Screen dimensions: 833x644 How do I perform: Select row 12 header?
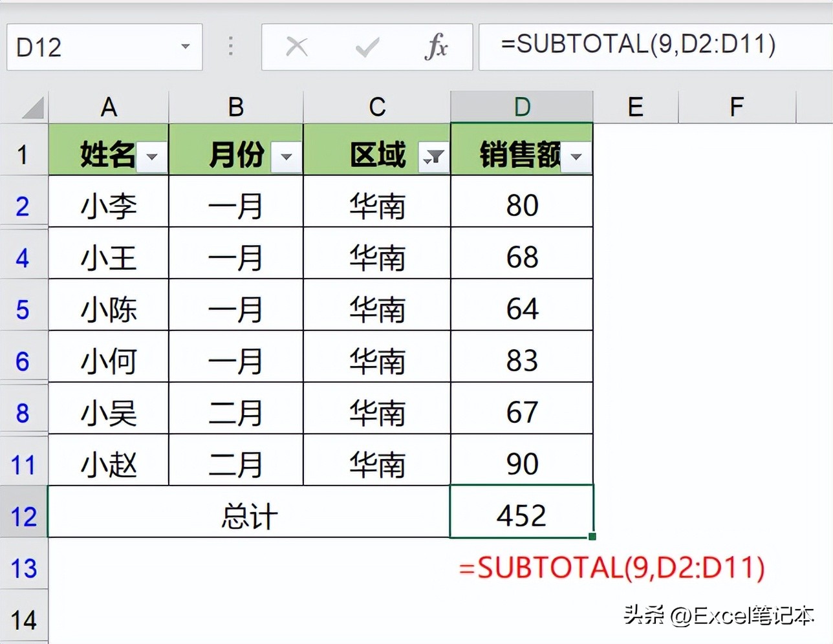(x=24, y=514)
